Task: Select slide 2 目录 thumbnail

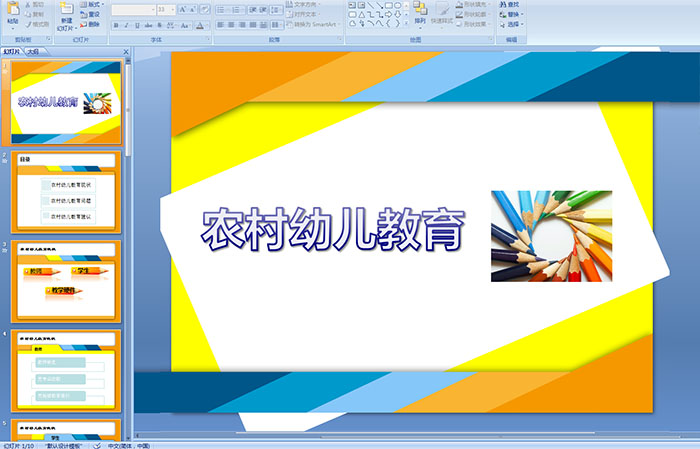Action: point(66,192)
